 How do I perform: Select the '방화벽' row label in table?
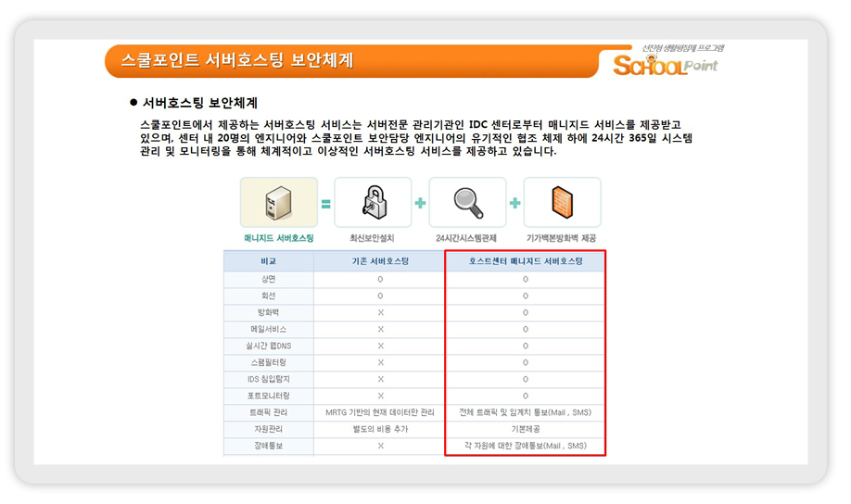pos(269,312)
